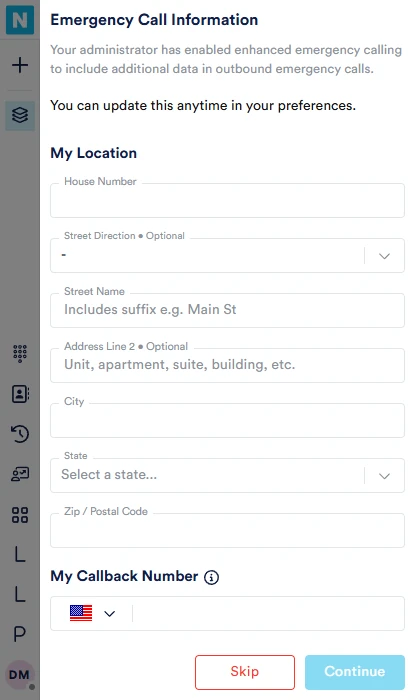Open the US flag country code selector
415x700 pixels.
point(92,613)
